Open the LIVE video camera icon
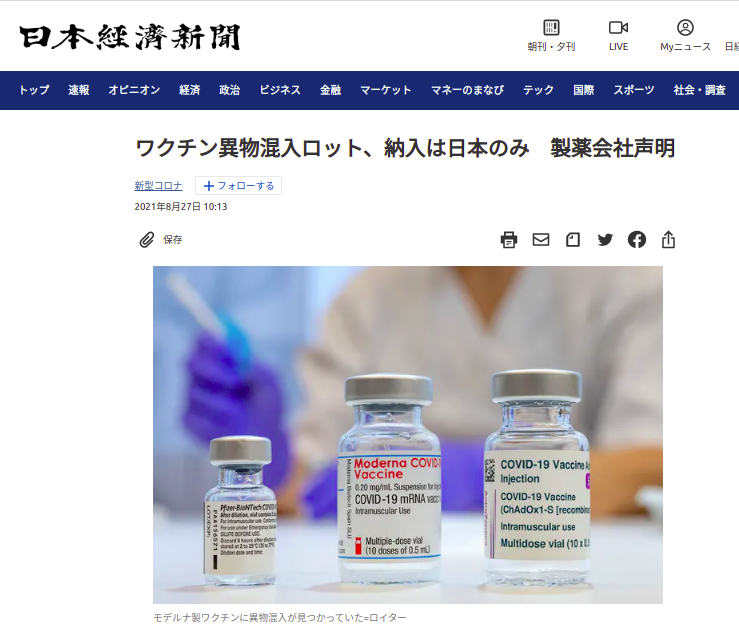This screenshot has width=739, height=642. point(618,28)
